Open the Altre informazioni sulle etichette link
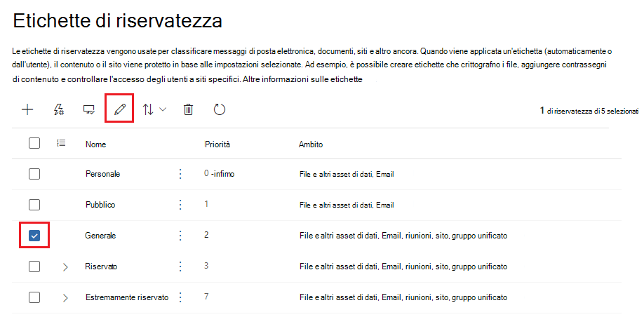This screenshot has width=644, height=324. pos(302,79)
